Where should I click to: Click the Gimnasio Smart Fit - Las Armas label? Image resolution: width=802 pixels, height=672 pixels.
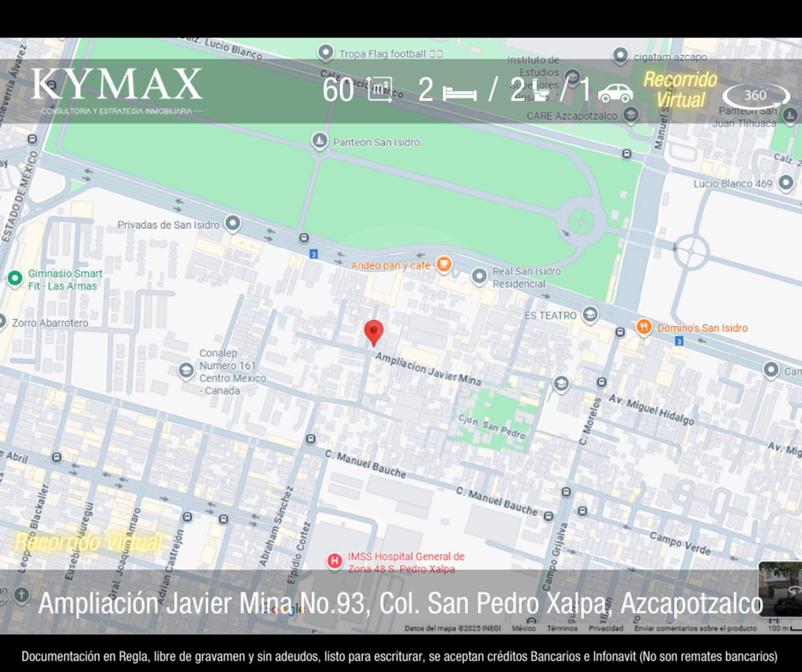point(65,280)
